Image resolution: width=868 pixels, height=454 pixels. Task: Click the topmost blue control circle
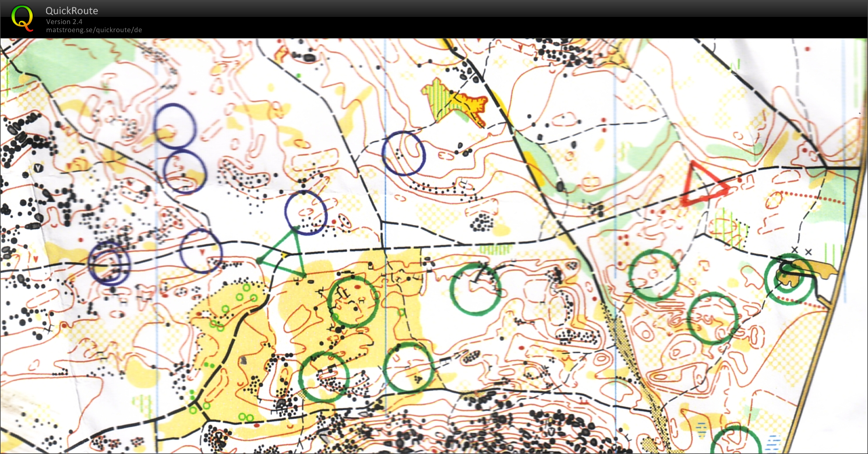click(174, 125)
